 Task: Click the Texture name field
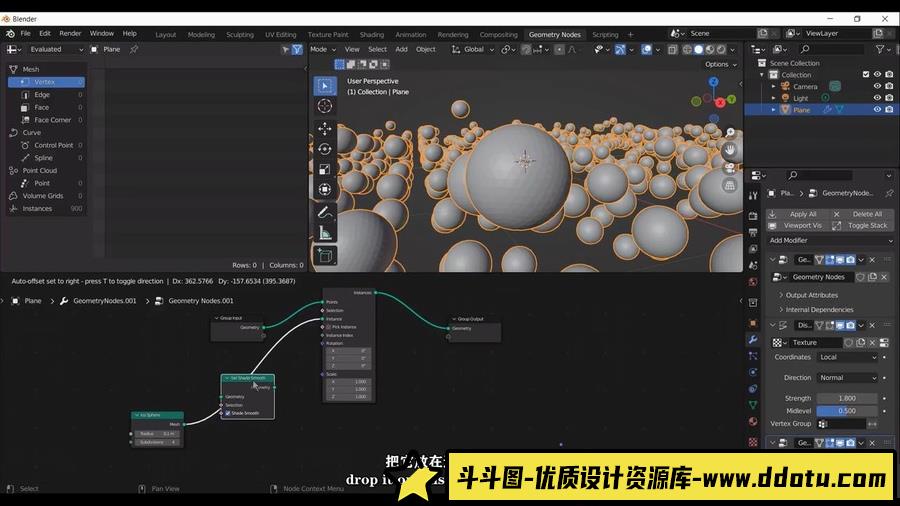[x=815, y=342]
